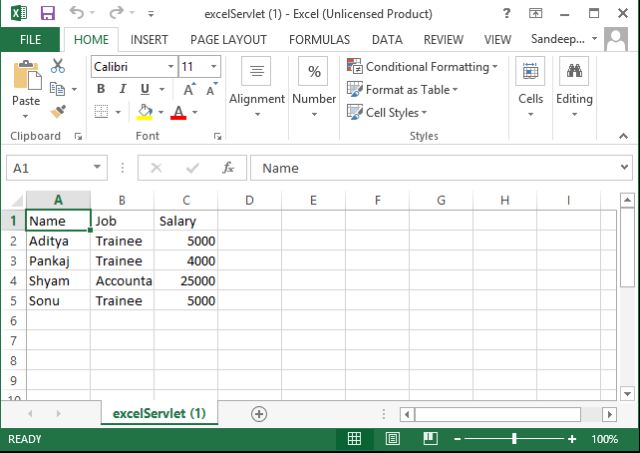Screen dimensions: 640x453
Task: Open the Alignment group menu
Action: (x=256, y=87)
